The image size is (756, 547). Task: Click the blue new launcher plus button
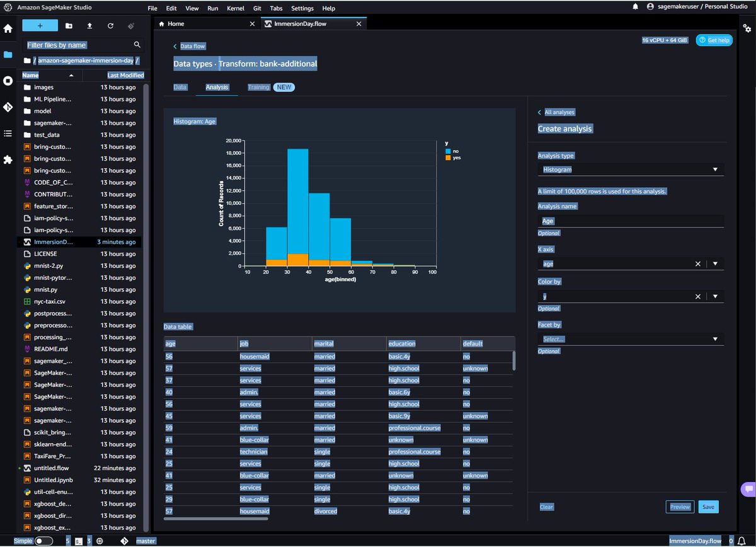40,26
